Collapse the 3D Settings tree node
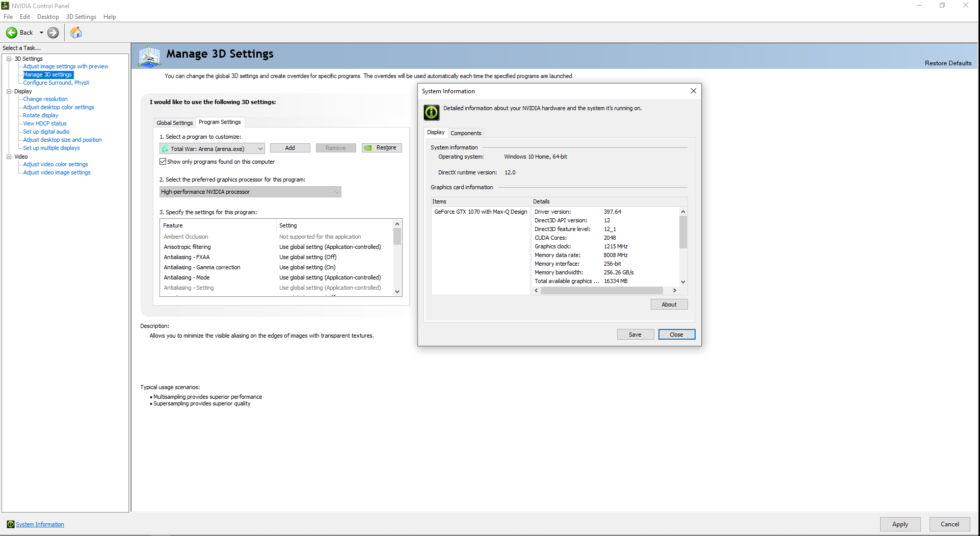 [x=9, y=59]
